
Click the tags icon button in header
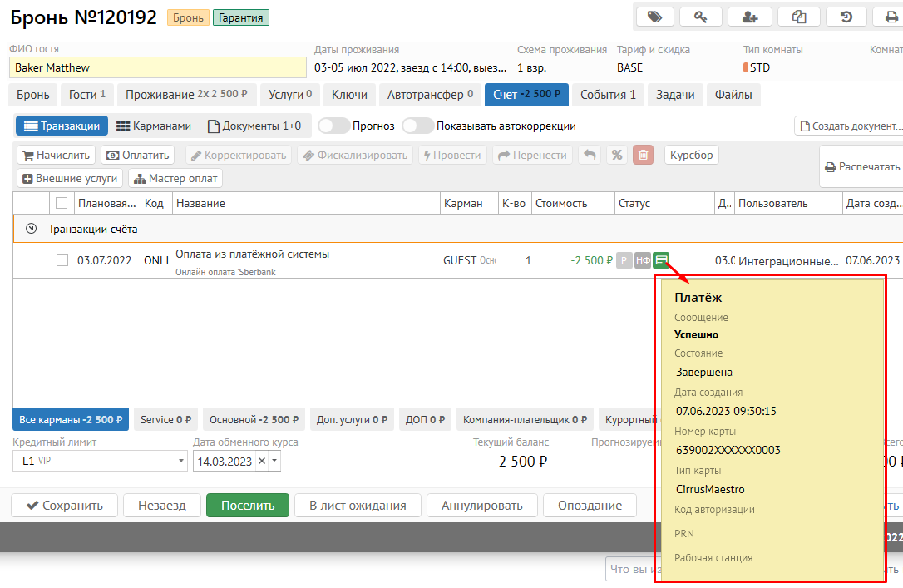pyautogui.click(x=654, y=17)
